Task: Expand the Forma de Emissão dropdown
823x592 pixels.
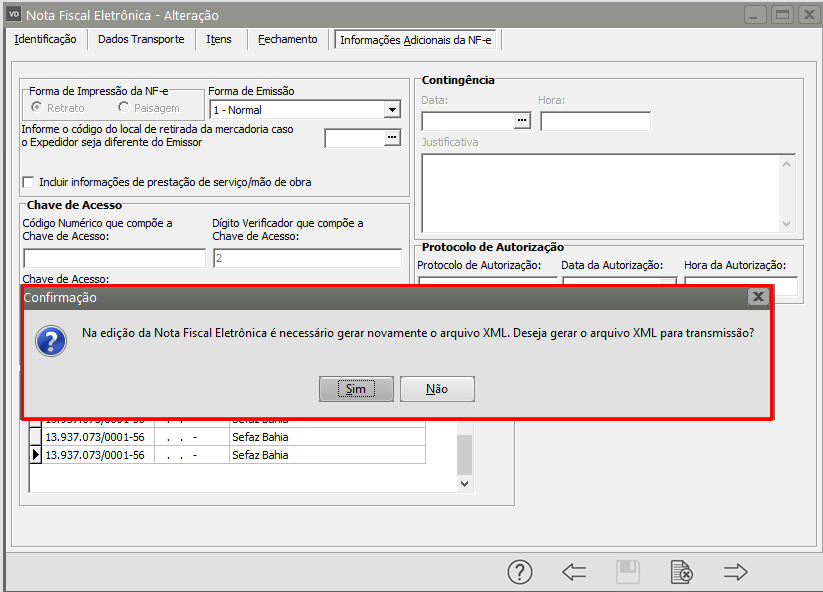Action: (392, 110)
